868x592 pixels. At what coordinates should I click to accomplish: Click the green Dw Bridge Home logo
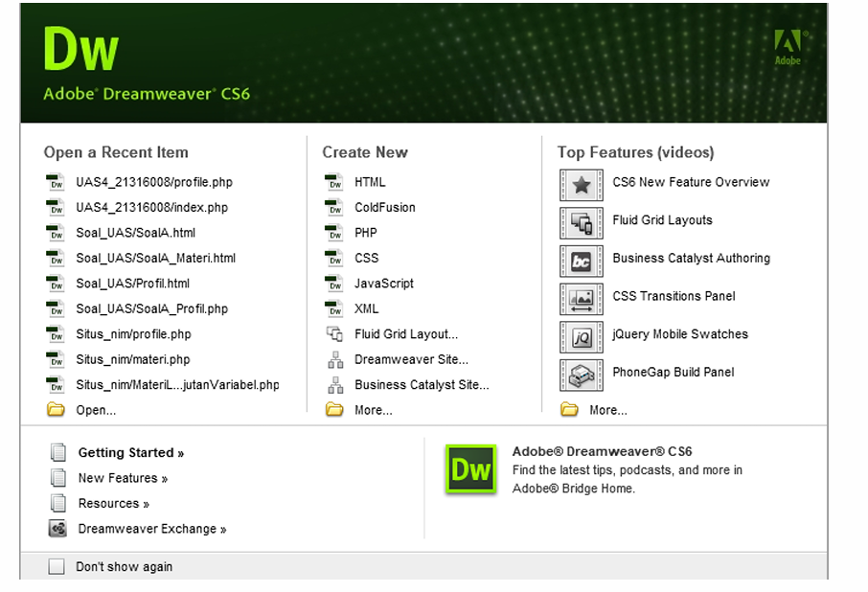coord(470,469)
